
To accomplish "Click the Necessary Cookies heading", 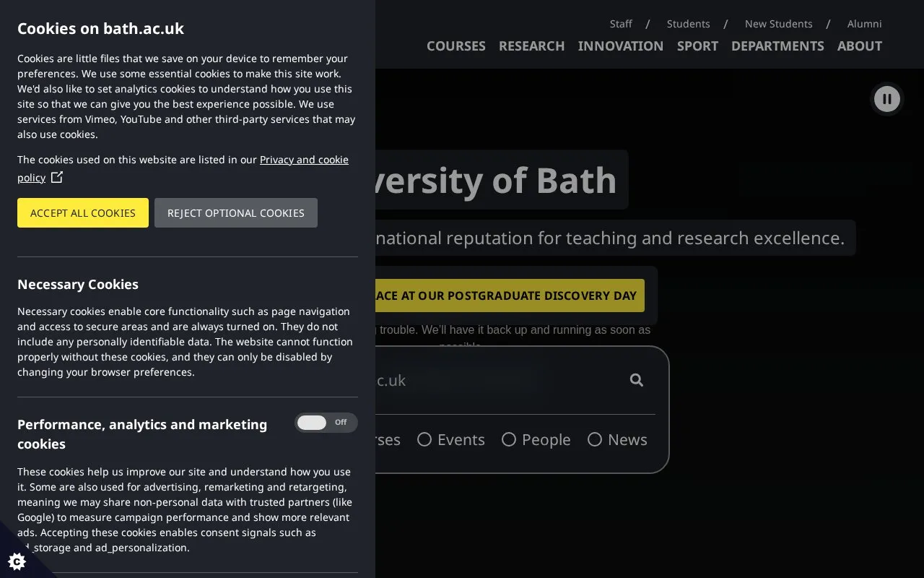I will [78, 285].
